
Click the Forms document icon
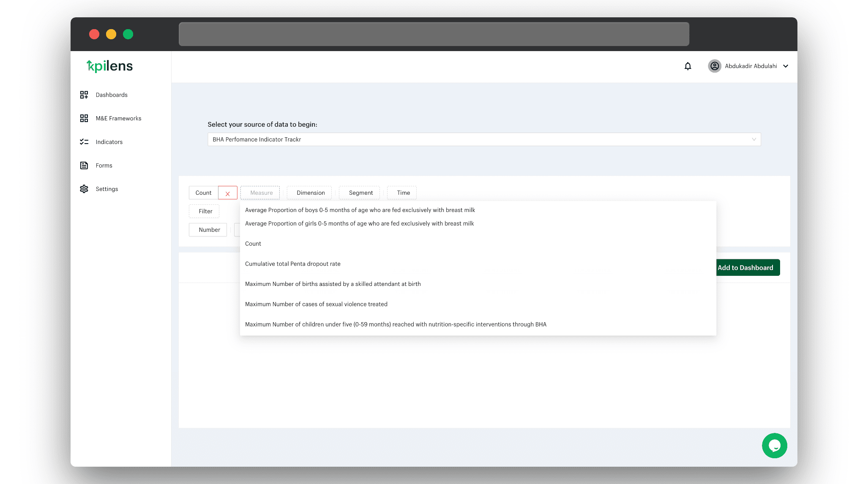84,166
